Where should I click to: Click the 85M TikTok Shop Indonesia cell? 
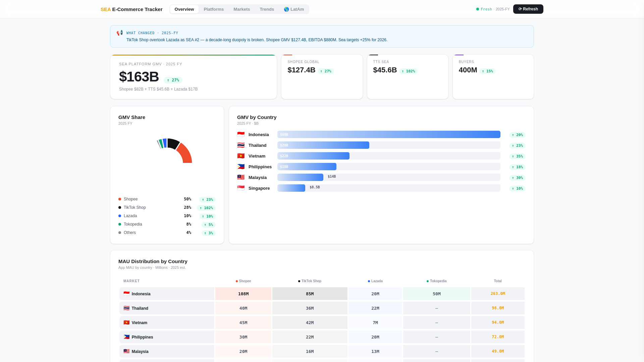(x=310, y=294)
